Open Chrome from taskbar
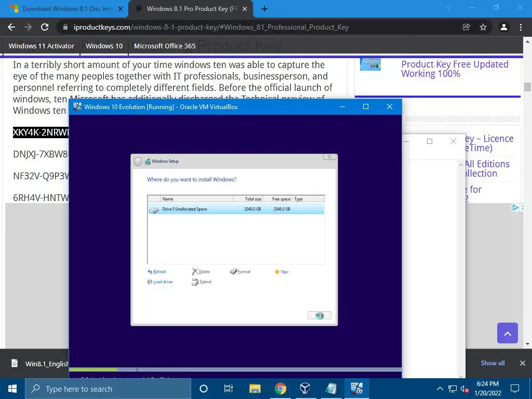The image size is (532, 399). (x=280, y=389)
